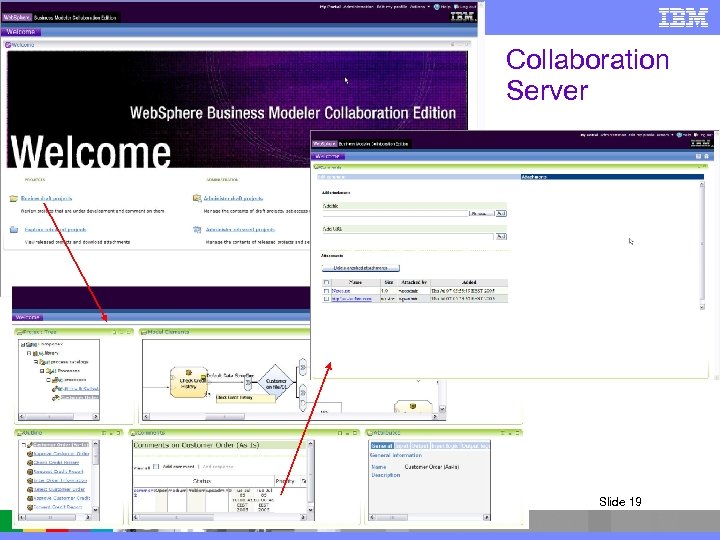This screenshot has height=540, width=720.
Task: Collapse the library node in Project Tree
Action: [28, 354]
